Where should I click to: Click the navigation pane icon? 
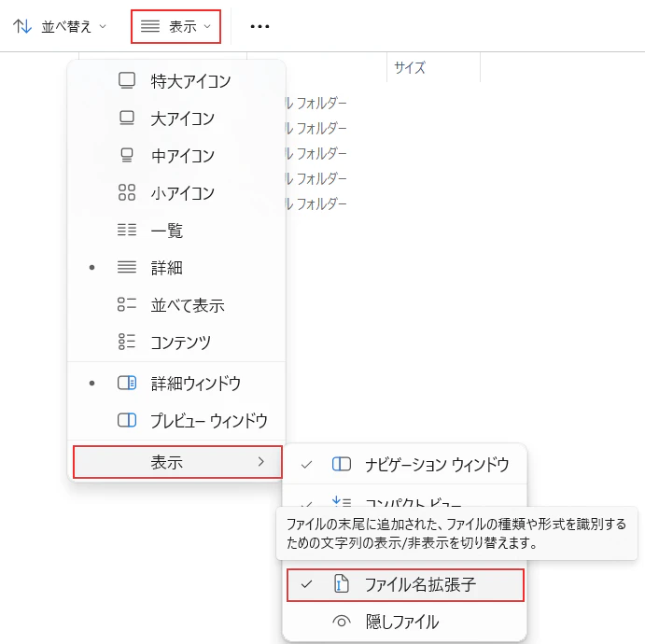[342, 464]
